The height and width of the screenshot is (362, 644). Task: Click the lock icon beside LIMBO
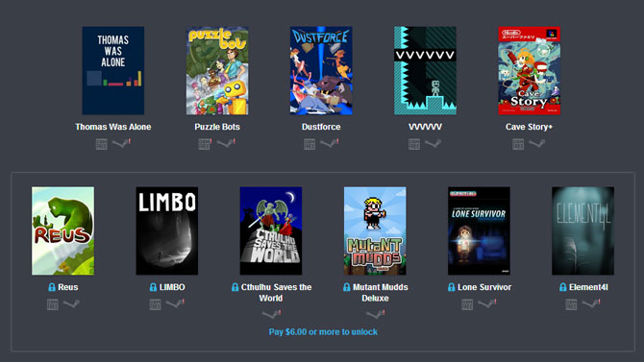pyautogui.click(x=153, y=287)
